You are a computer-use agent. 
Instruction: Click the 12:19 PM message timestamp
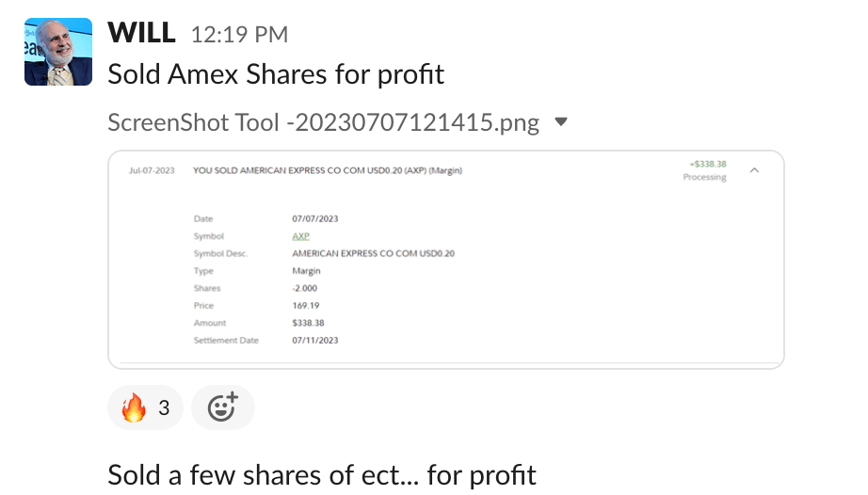[239, 35]
